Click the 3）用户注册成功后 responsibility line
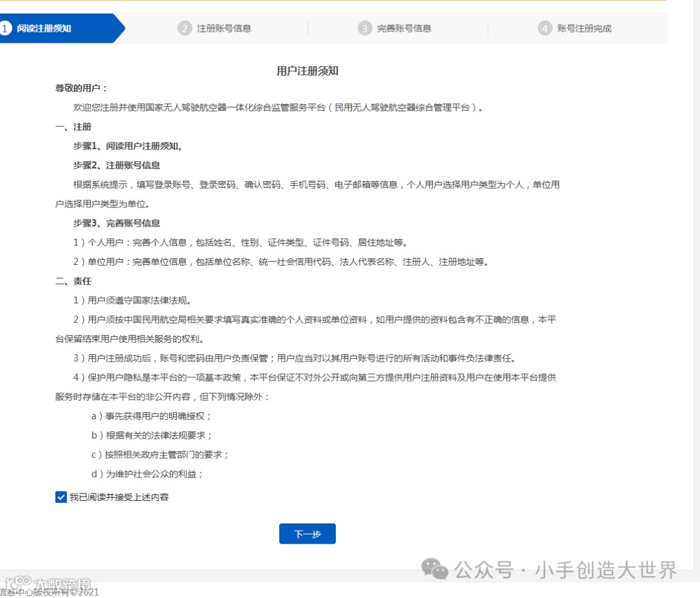Viewport: 700px width, 598px height. coord(295,358)
